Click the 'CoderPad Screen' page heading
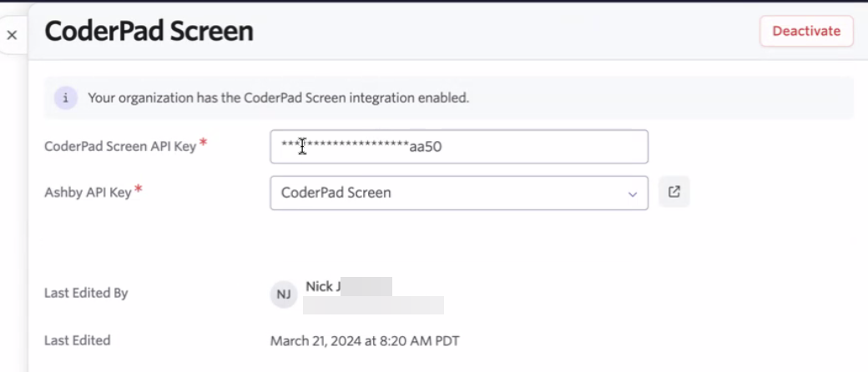 pos(149,32)
